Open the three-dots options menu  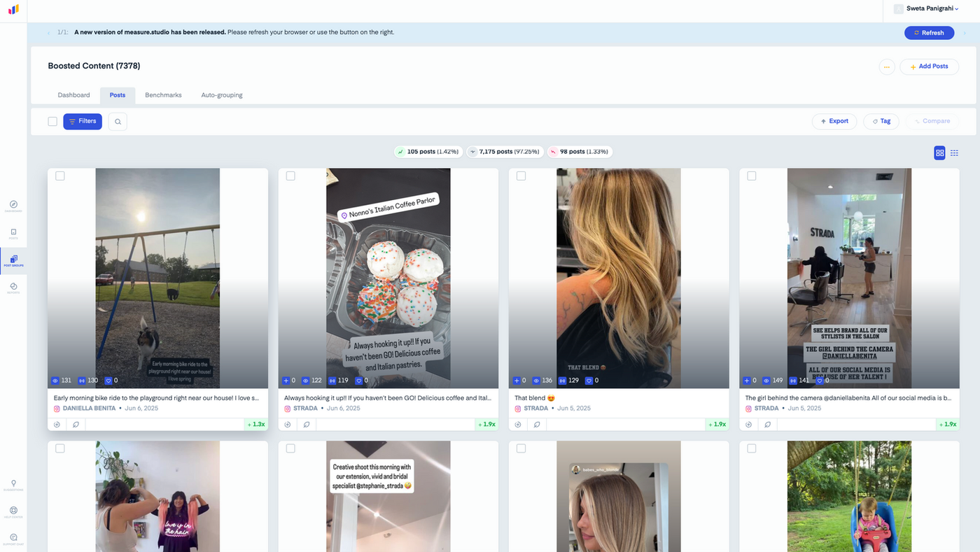pyautogui.click(x=887, y=67)
